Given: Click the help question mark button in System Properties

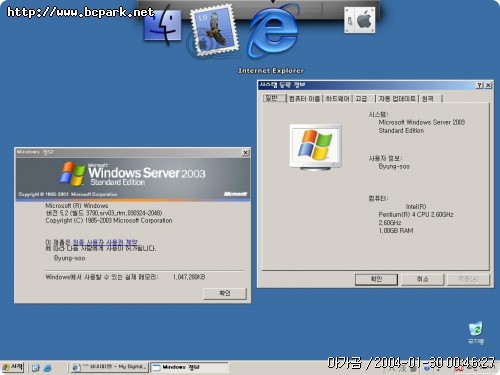Looking at the screenshot, I should pyautogui.click(x=479, y=85).
